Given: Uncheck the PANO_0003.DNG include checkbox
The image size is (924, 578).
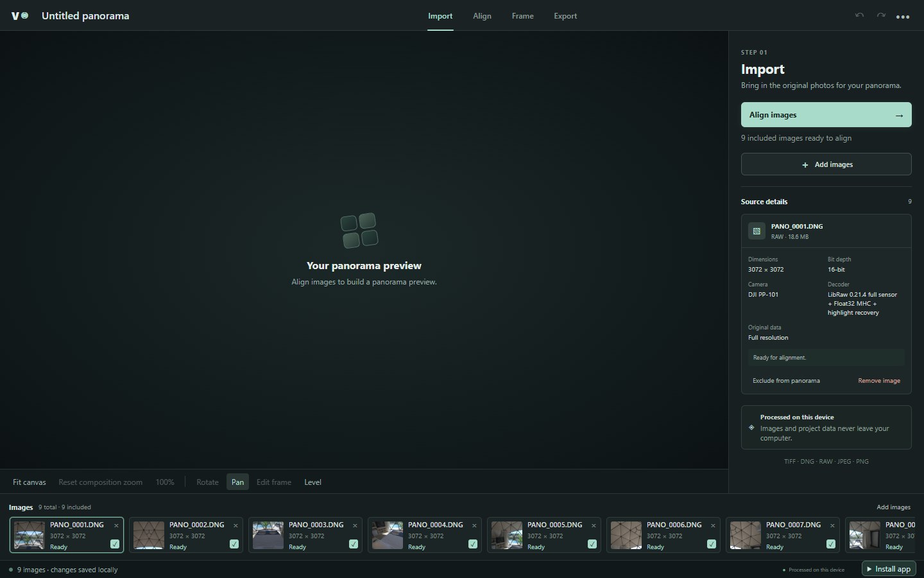Looking at the screenshot, I should coord(354,544).
